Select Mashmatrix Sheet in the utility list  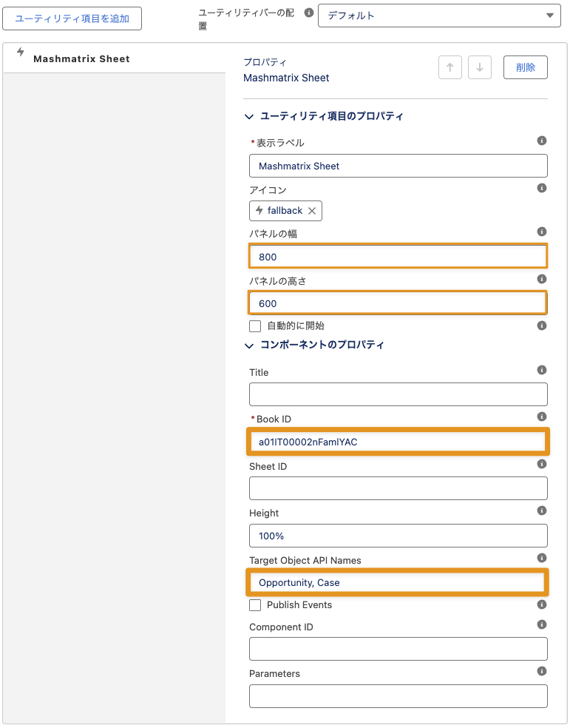81,58
